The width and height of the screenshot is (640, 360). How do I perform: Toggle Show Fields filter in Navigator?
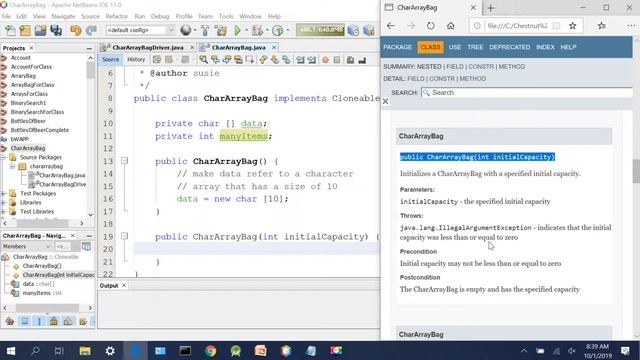click(24, 321)
